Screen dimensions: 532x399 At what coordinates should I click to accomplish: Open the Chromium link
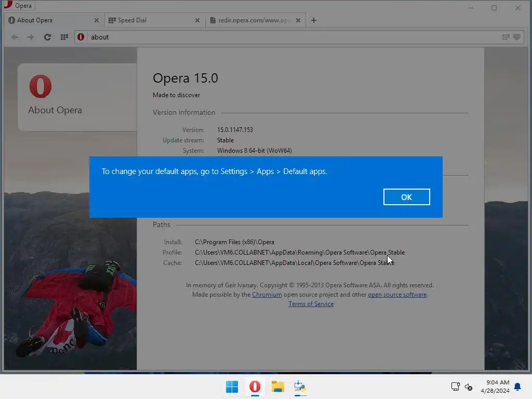click(x=267, y=295)
